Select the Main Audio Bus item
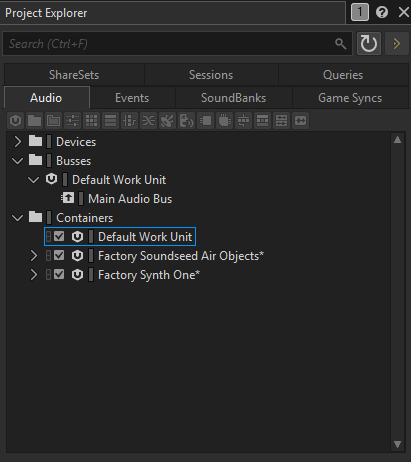Screen dimensions: 411x462 coord(130,199)
